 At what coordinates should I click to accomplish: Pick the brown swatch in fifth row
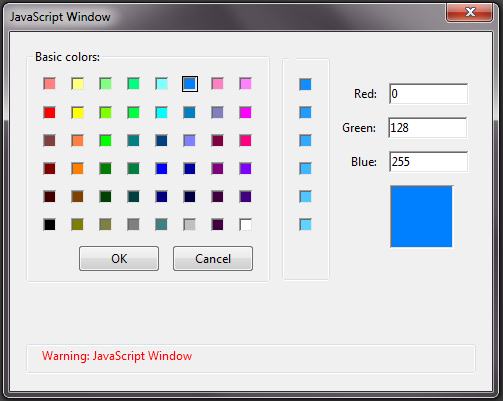coord(77,197)
